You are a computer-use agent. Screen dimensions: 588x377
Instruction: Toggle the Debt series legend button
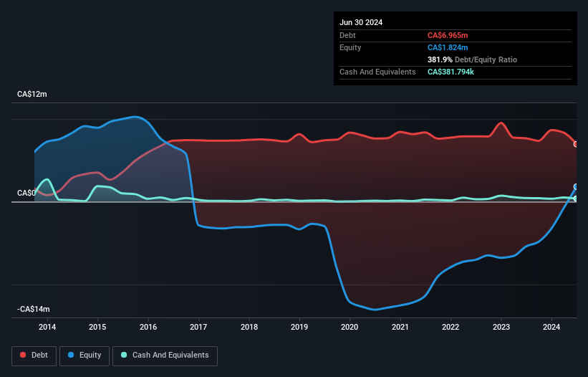34,355
